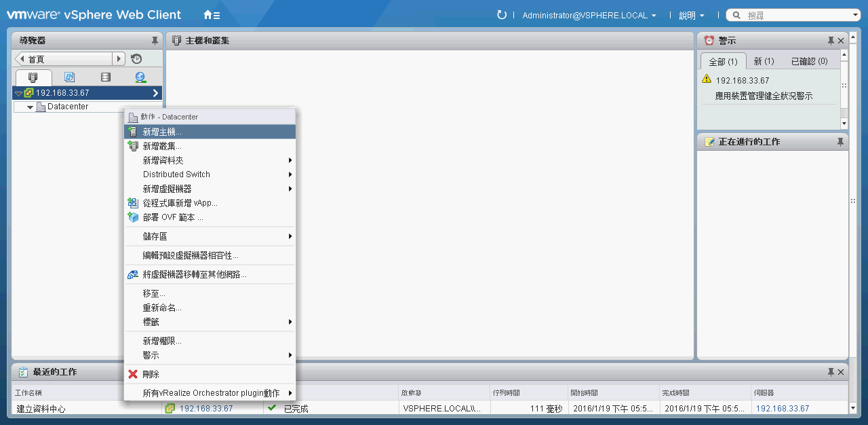Pin the 警示 alarms panel
The width and height of the screenshot is (868, 425).
831,41
